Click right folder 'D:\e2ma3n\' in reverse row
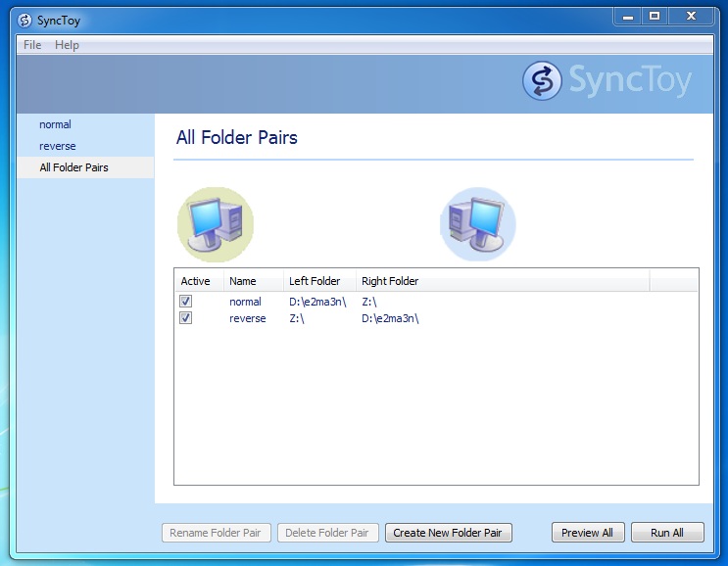Image resolution: width=728 pixels, height=566 pixels. (390, 318)
